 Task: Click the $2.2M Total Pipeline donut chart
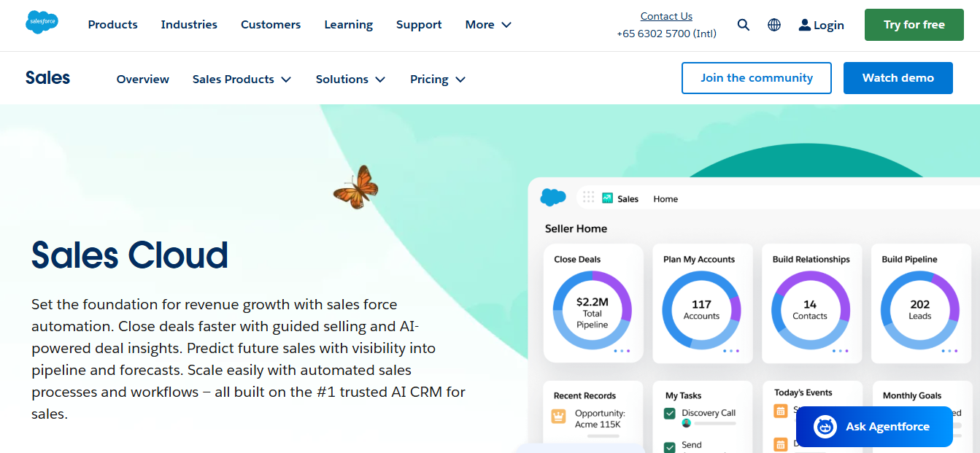(x=592, y=310)
